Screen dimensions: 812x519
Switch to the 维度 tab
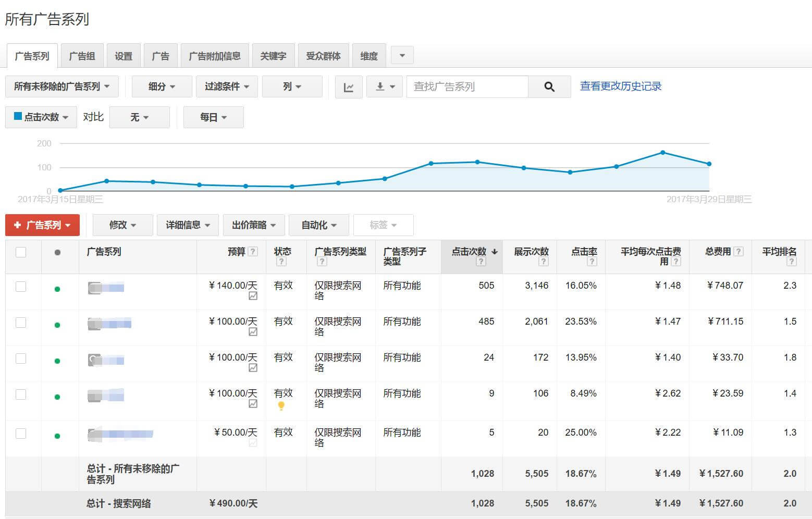click(369, 56)
